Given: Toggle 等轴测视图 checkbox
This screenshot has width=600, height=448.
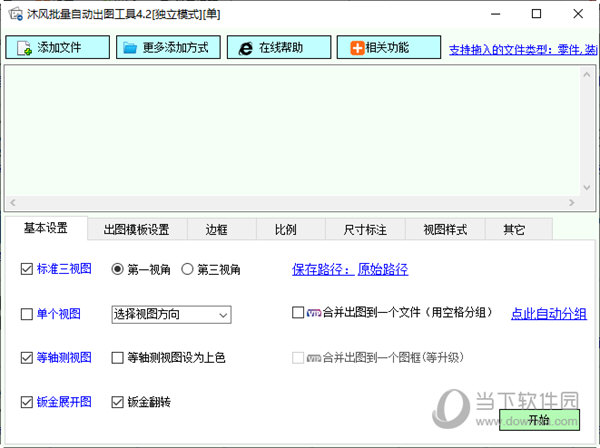Looking at the screenshot, I should tap(27, 357).
